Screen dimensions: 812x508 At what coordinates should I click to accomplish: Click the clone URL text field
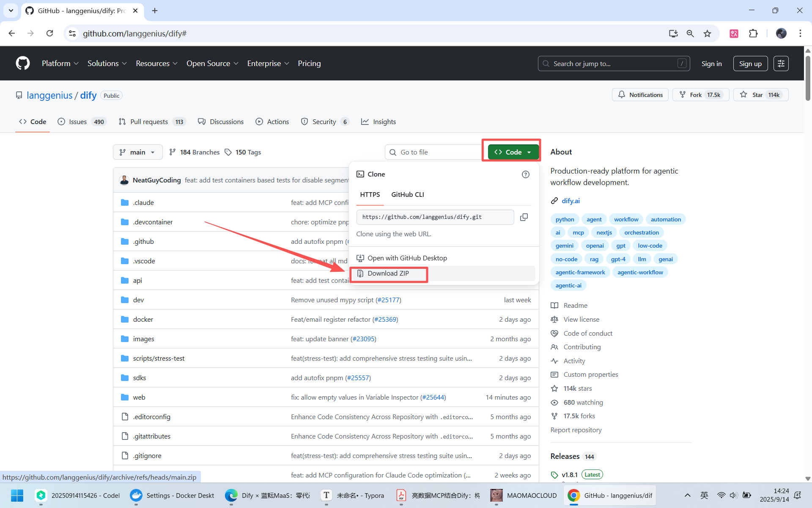[x=435, y=217]
